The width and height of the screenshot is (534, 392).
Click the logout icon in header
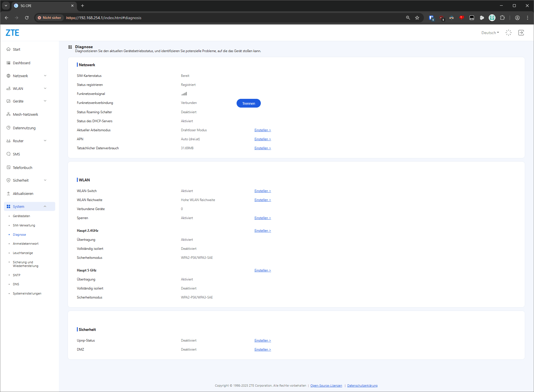pos(521,33)
